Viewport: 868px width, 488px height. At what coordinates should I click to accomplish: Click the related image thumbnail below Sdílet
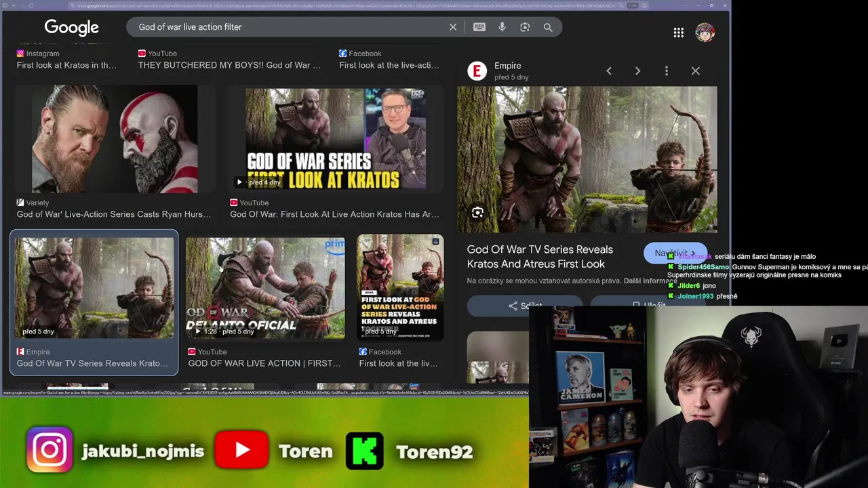tap(498, 357)
